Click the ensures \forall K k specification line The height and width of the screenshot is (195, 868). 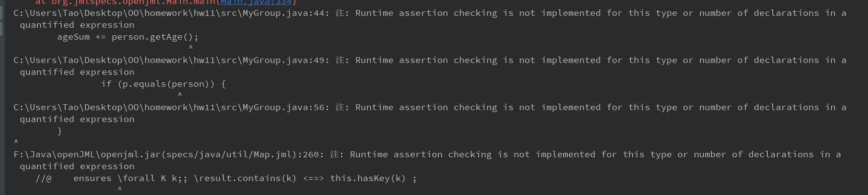tap(226, 178)
